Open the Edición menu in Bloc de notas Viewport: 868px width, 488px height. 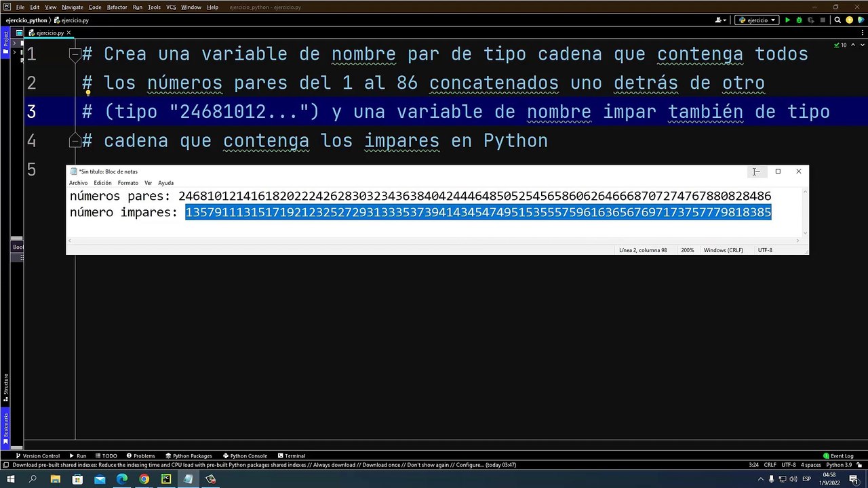point(102,183)
